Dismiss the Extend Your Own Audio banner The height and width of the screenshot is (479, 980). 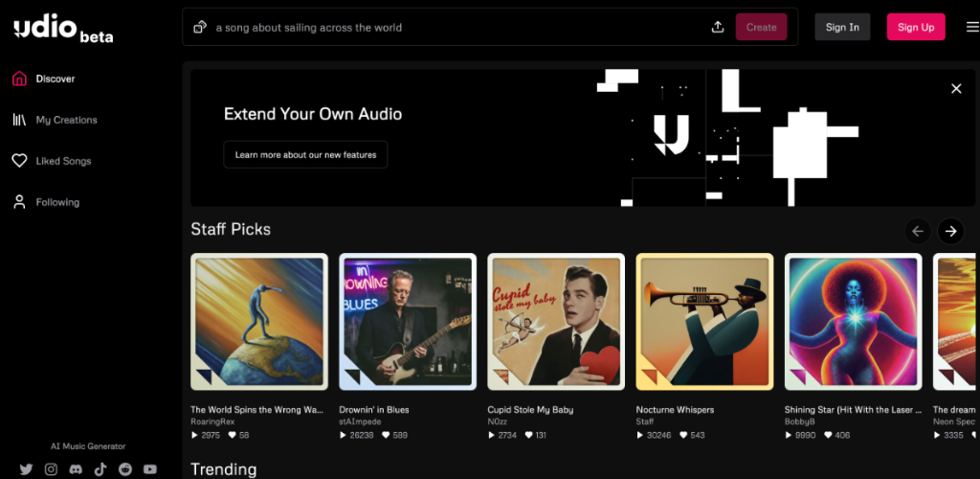coord(956,88)
